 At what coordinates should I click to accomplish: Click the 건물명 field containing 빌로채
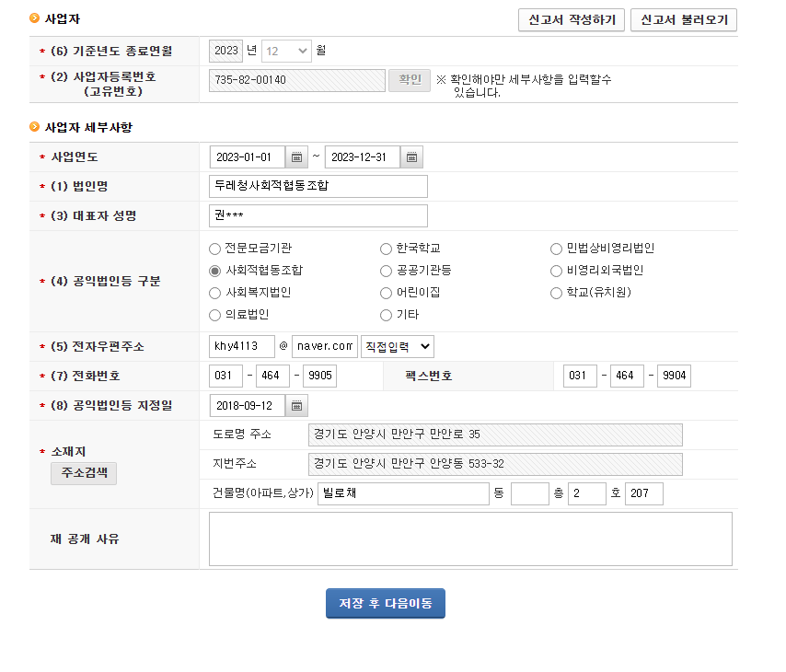click(403, 494)
